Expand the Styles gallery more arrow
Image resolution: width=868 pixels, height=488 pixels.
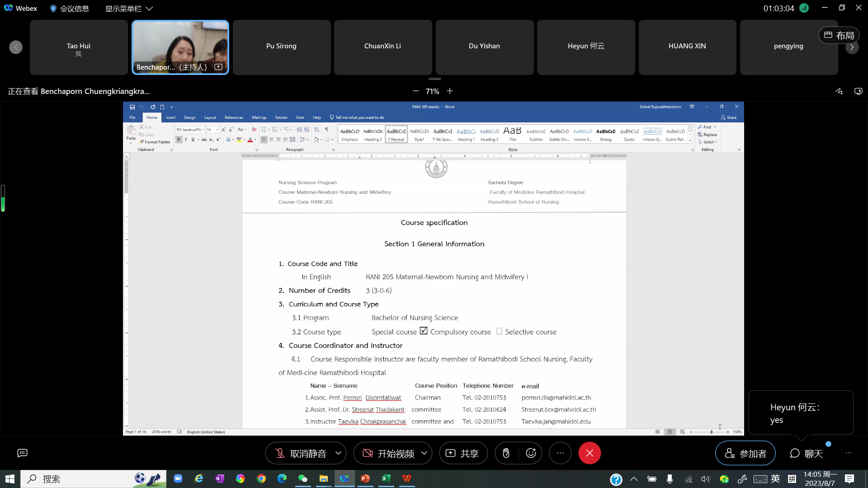click(x=690, y=141)
